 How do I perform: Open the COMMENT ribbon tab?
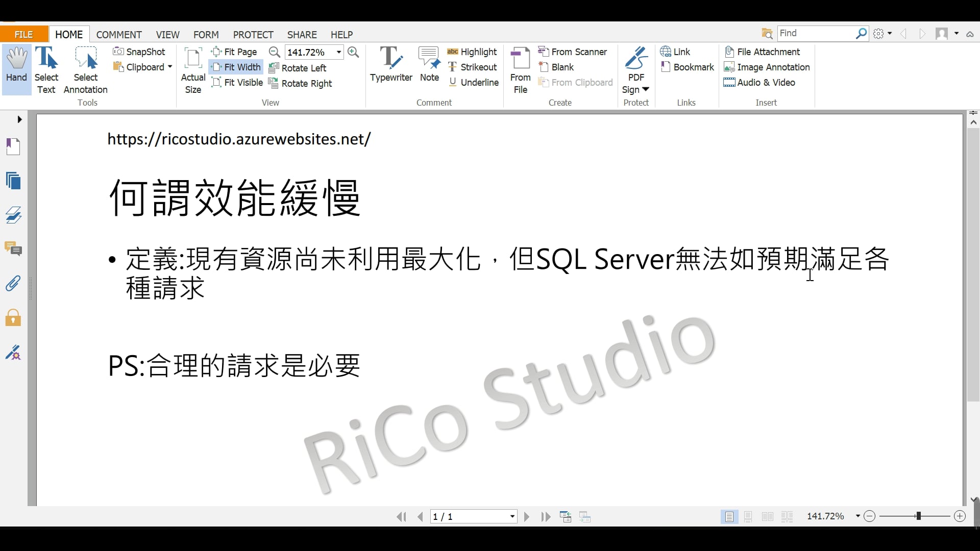pos(119,35)
